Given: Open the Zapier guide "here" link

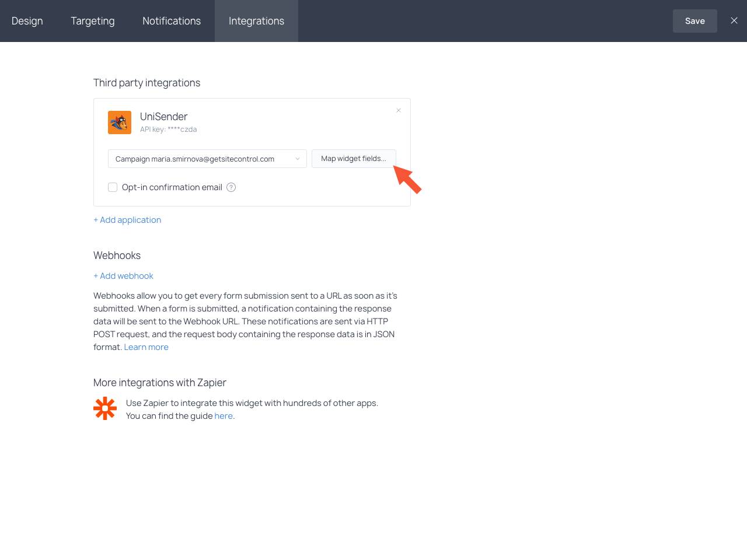Looking at the screenshot, I should click(224, 416).
